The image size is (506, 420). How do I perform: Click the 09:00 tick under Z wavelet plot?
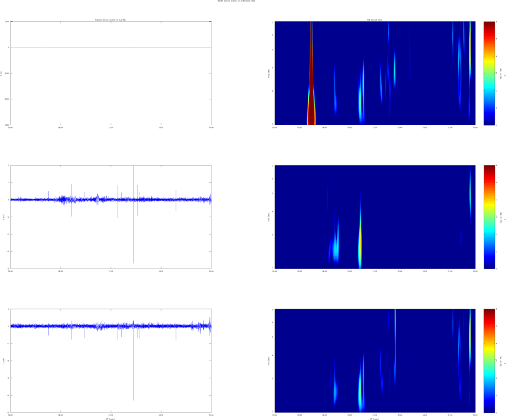pos(349,415)
